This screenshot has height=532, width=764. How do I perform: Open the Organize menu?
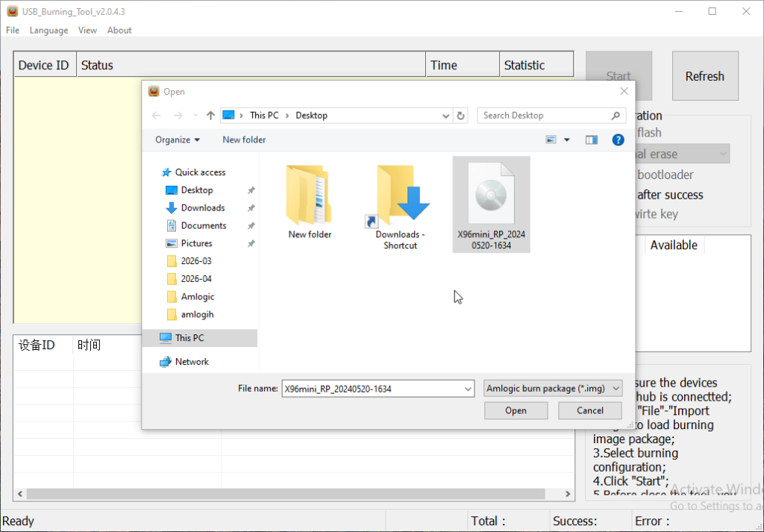click(x=178, y=140)
